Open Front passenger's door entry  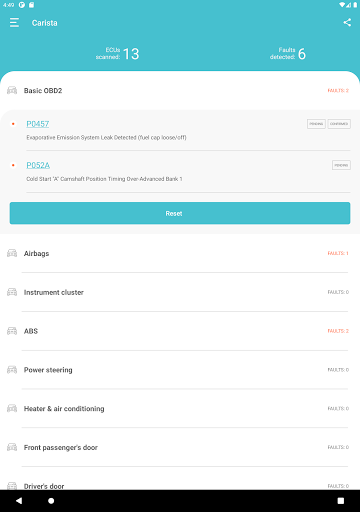point(180,447)
